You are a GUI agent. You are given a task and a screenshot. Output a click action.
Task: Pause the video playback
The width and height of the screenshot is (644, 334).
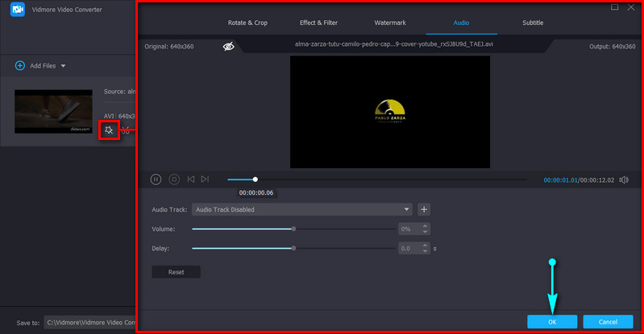(156, 179)
